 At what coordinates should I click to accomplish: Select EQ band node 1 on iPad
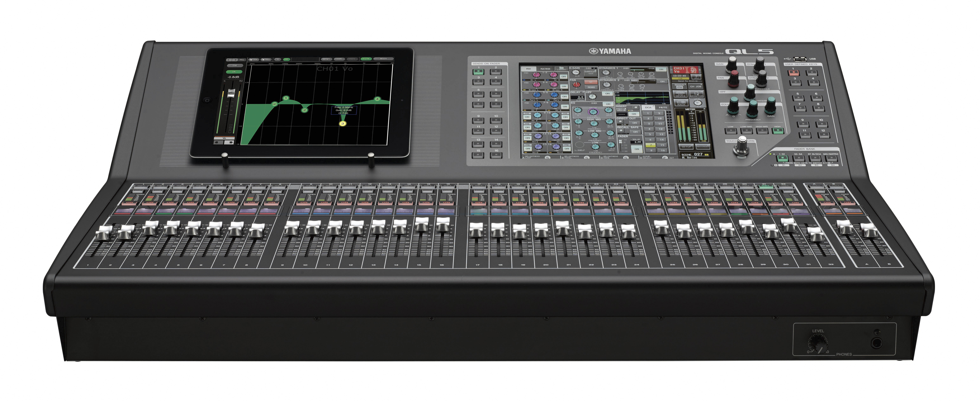click(x=286, y=98)
